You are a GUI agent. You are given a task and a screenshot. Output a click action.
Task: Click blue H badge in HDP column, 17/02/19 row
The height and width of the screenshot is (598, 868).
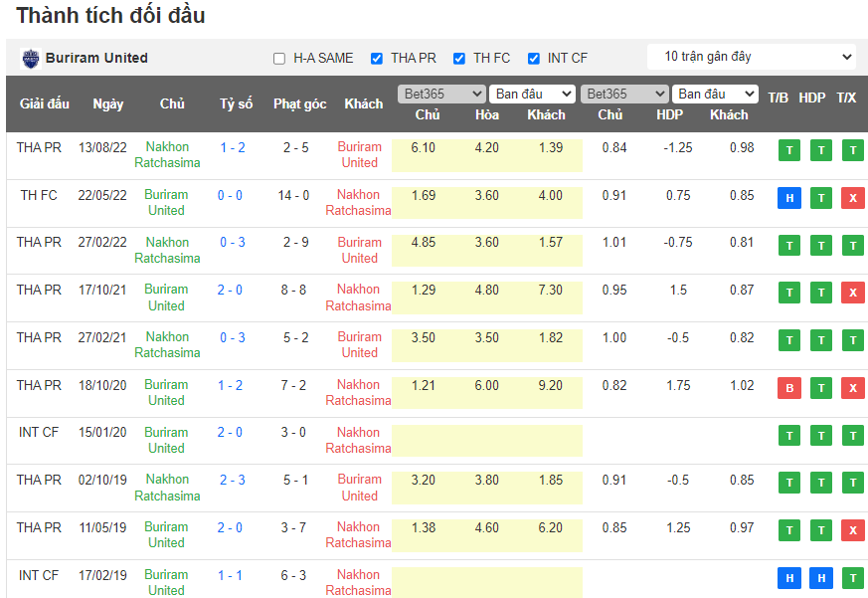pyautogui.click(x=820, y=578)
